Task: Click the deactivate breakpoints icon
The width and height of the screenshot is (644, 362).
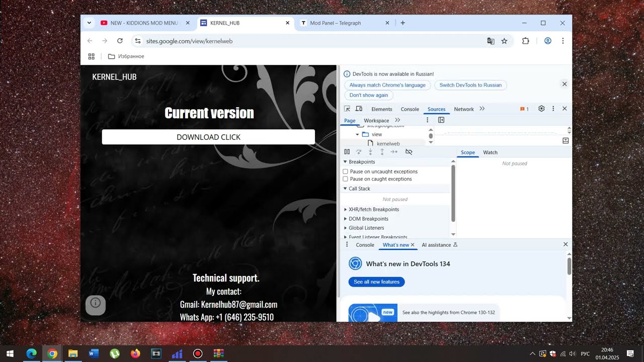Action: [409, 152]
